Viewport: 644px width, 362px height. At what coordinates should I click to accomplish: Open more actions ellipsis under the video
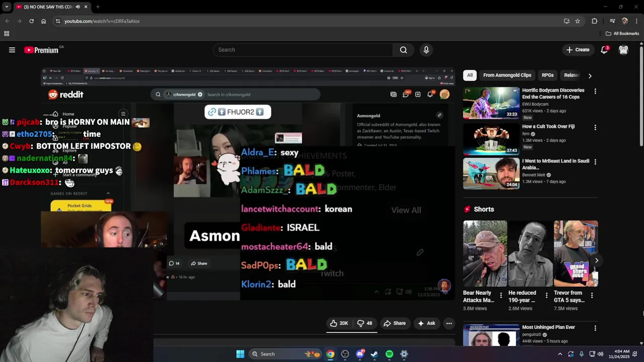[x=449, y=323]
